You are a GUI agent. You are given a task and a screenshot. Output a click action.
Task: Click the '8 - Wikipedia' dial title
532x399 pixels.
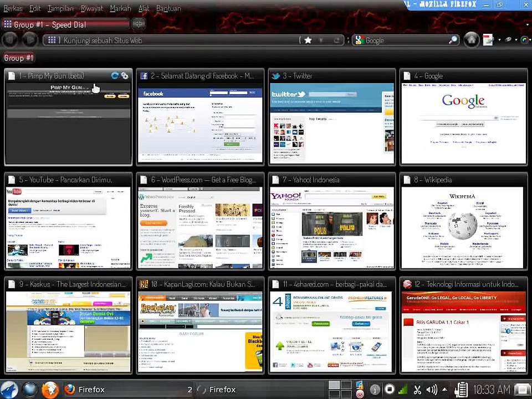point(433,180)
